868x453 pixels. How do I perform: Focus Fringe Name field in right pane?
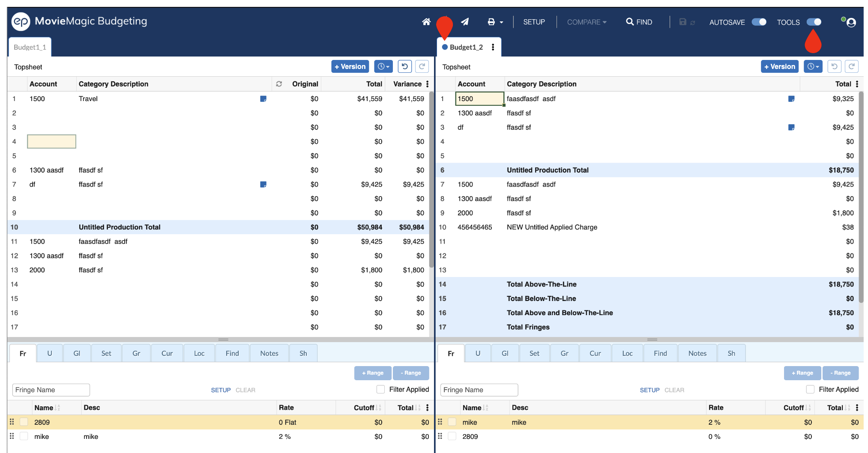(x=479, y=390)
